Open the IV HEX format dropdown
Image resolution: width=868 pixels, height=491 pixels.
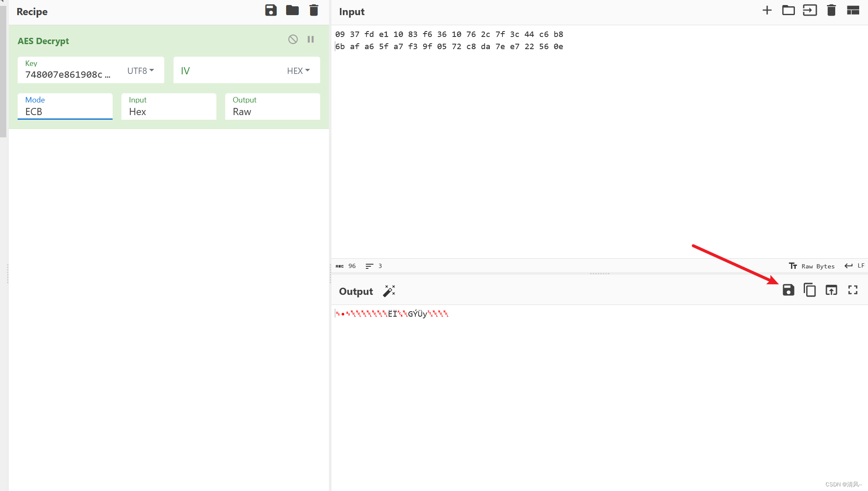click(x=298, y=71)
